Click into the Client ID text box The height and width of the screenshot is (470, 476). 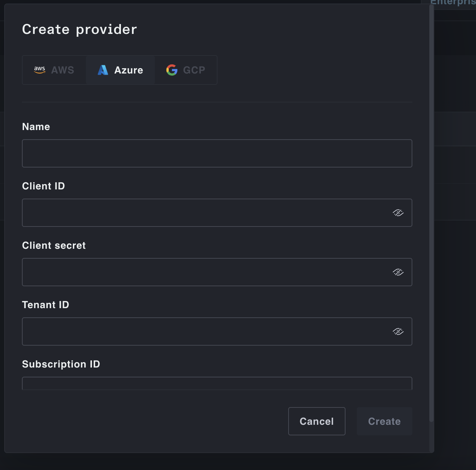[x=205, y=213]
